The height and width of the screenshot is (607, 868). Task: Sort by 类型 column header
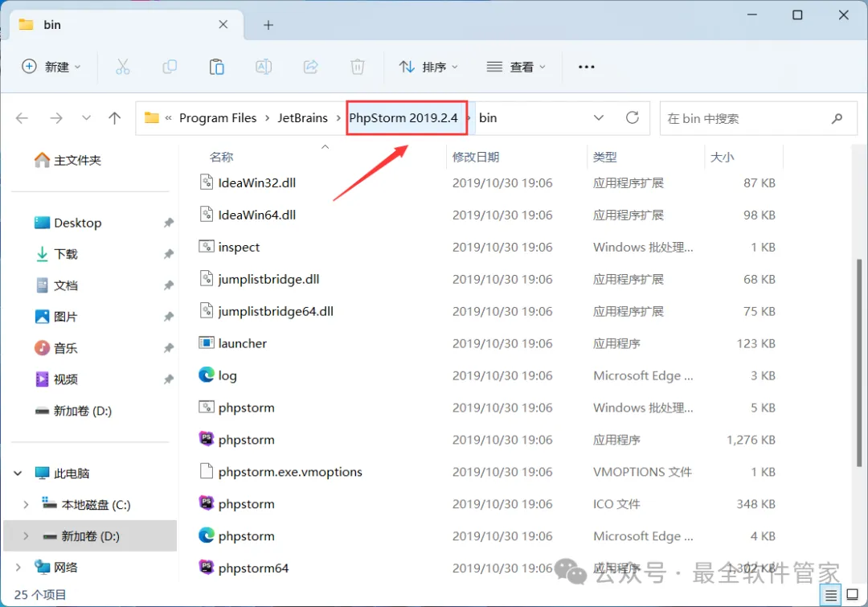604,158
